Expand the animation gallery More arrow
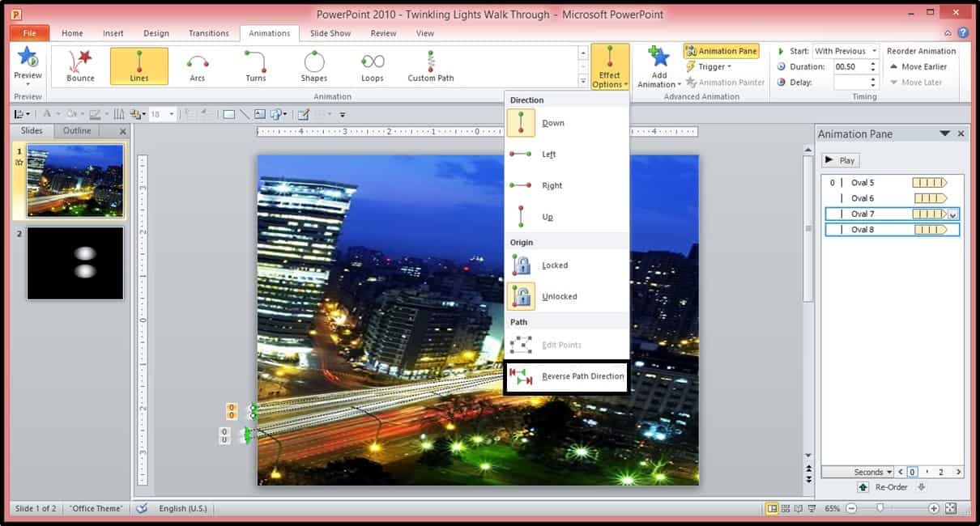This screenshot has width=980, height=526. coord(583,81)
